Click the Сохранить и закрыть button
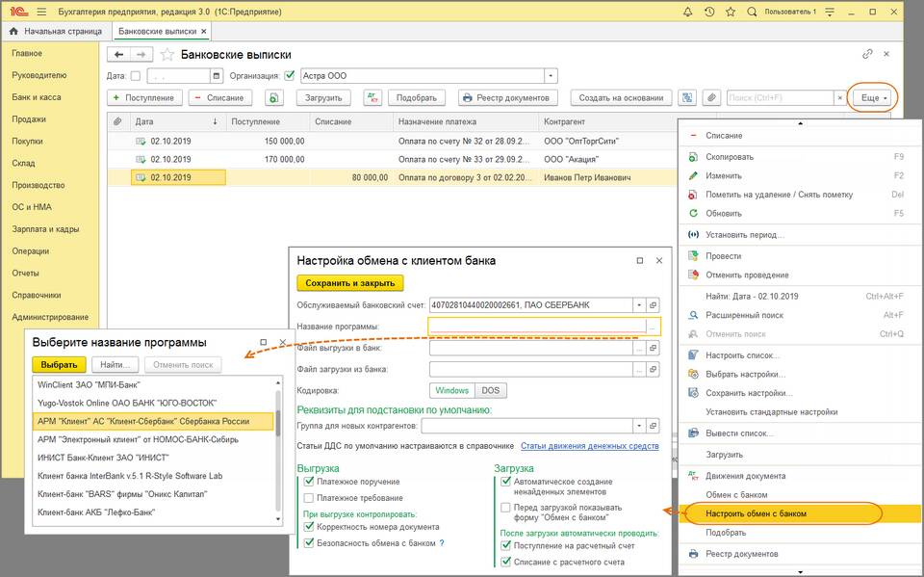The height and width of the screenshot is (577, 924). (x=350, y=283)
